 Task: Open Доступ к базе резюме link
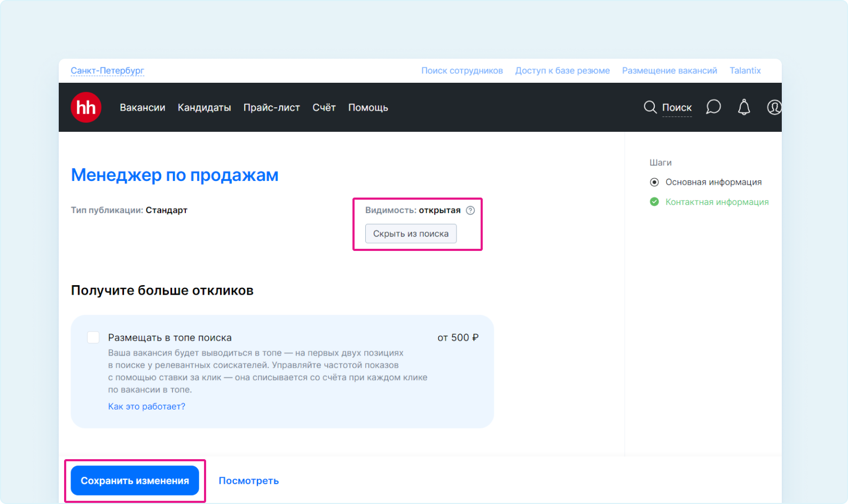click(x=562, y=70)
